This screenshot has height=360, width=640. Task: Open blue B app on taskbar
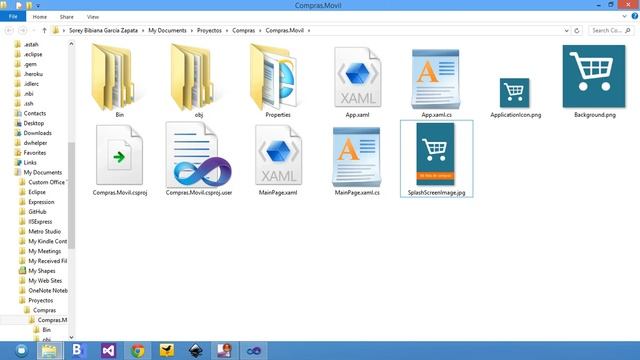point(79,351)
